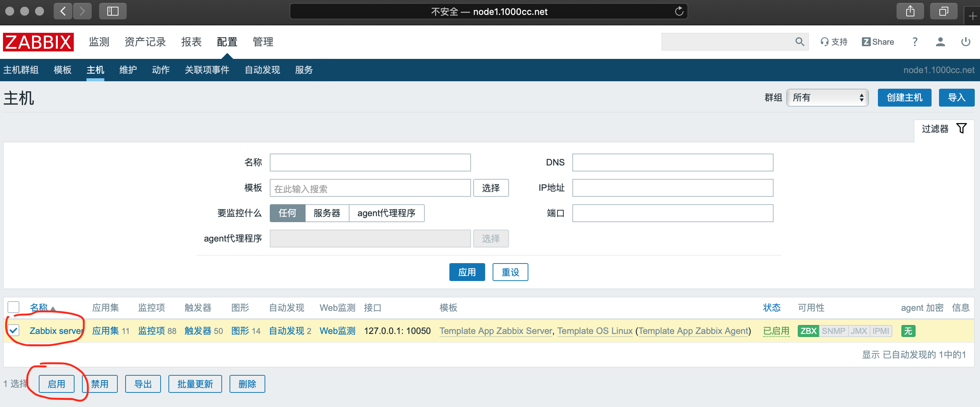This screenshot has height=407, width=980.
Task: Open the Safari share icon
Action: (910, 12)
